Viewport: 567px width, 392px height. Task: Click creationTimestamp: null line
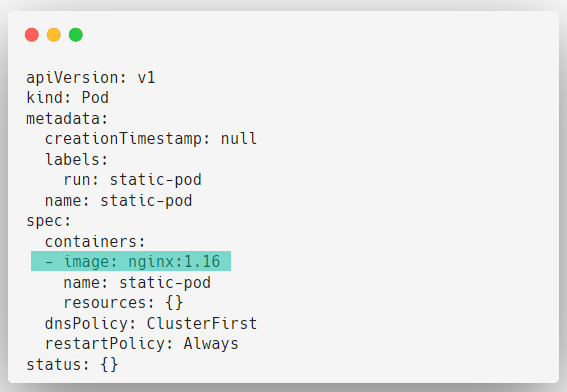[151, 139]
